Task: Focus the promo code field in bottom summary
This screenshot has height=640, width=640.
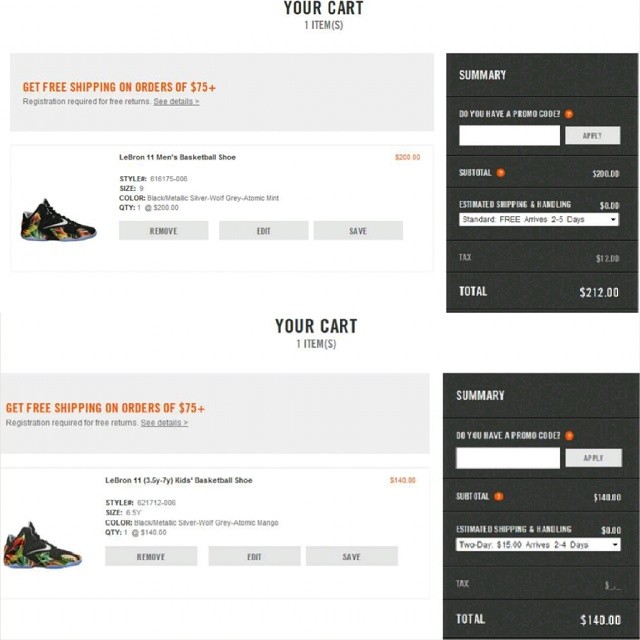Action: pos(508,458)
